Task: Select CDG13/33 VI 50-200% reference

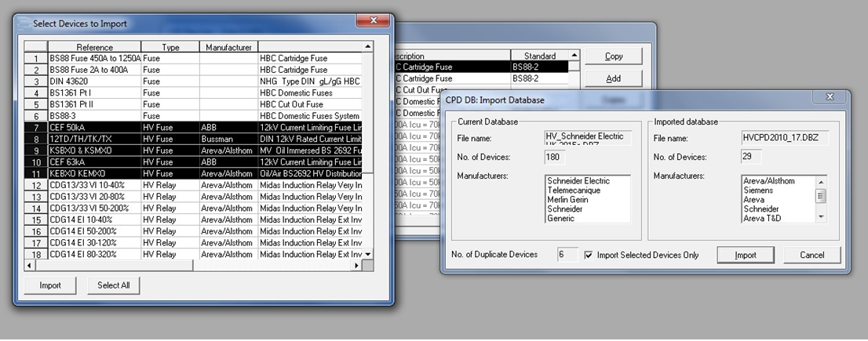Action: (95, 209)
